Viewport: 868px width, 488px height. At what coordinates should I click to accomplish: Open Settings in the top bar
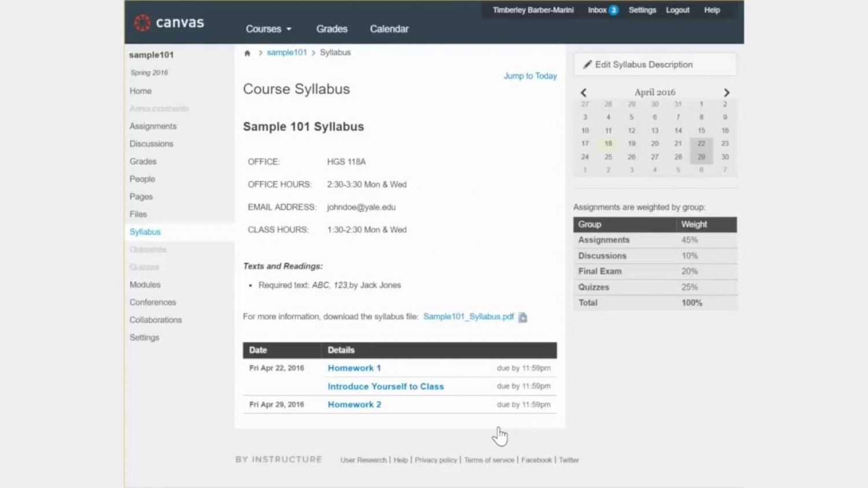[642, 10]
